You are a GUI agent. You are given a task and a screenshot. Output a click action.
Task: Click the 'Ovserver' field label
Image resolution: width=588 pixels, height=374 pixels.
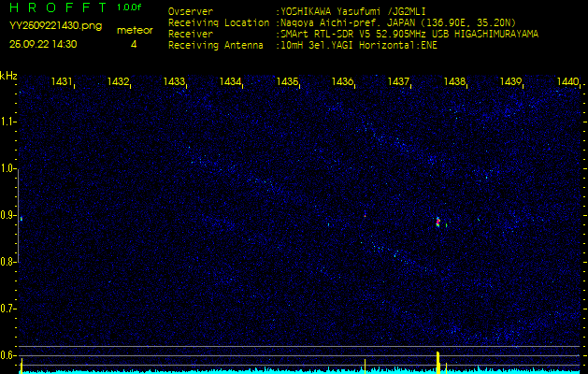point(191,11)
